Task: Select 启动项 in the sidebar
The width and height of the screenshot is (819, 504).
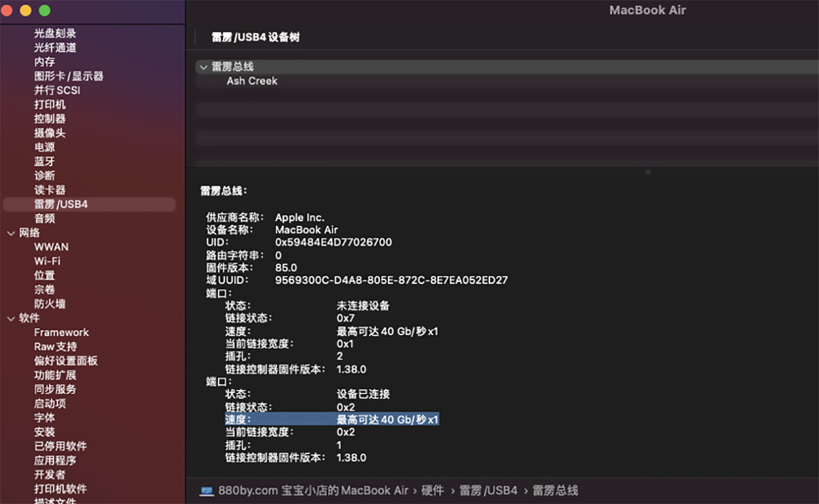Action: pos(50,403)
